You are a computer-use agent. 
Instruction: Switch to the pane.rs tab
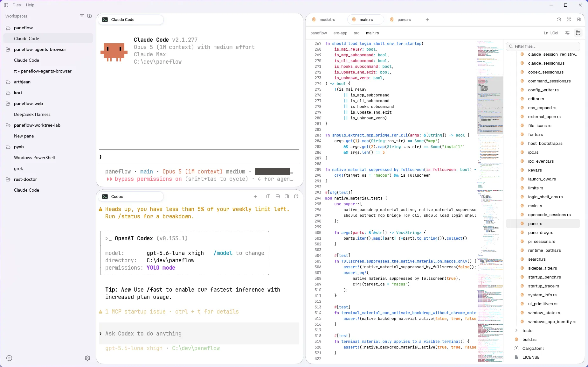point(404,20)
